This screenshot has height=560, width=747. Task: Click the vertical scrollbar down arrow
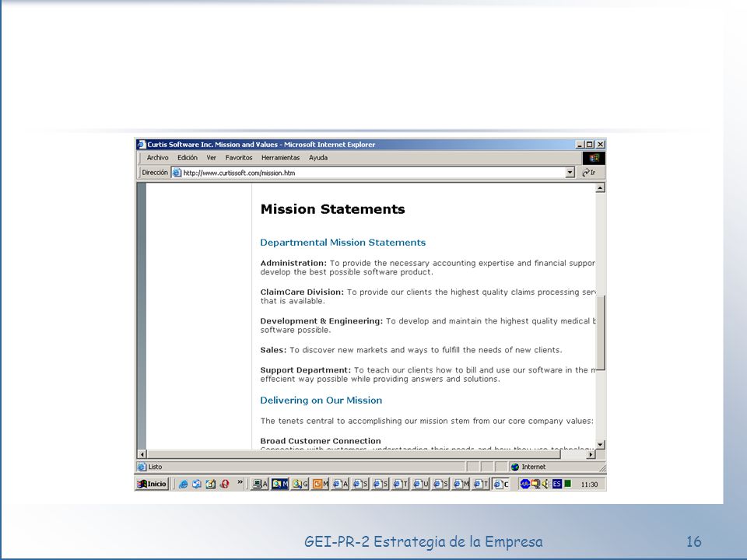point(600,444)
